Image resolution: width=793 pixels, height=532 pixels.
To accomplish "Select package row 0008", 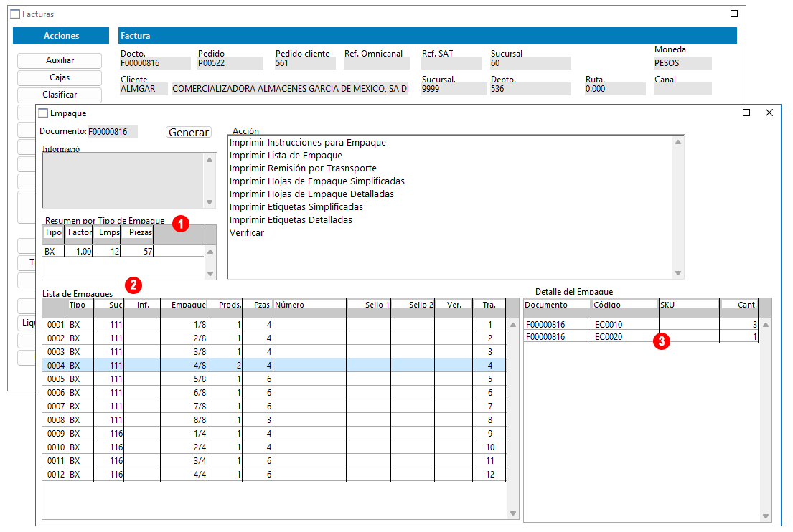I will pyautogui.click(x=273, y=420).
